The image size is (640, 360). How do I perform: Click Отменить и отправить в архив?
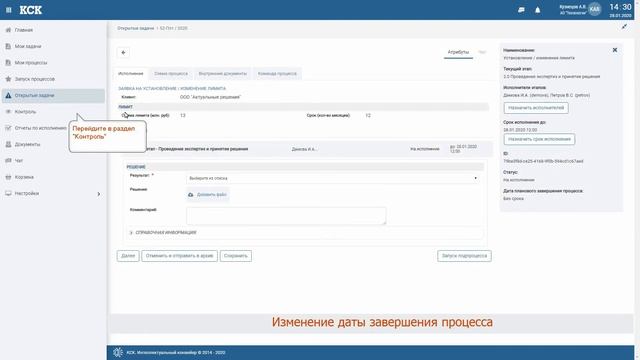tap(180, 256)
